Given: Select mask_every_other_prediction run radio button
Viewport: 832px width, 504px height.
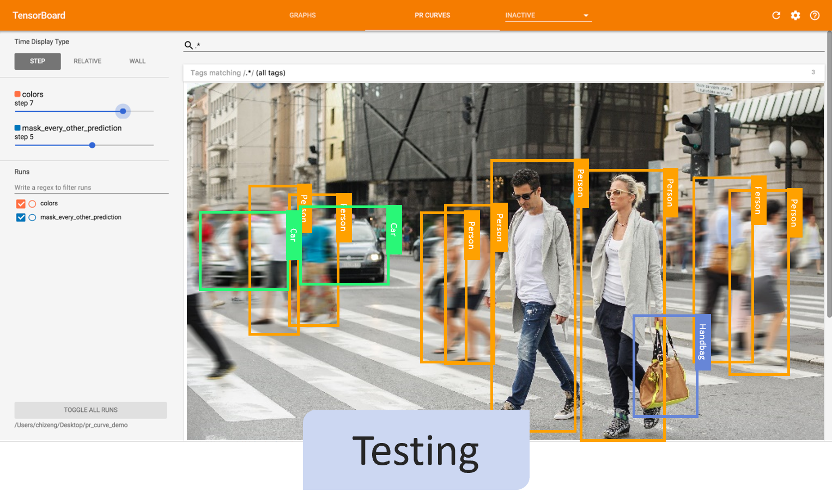Looking at the screenshot, I should tap(32, 217).
